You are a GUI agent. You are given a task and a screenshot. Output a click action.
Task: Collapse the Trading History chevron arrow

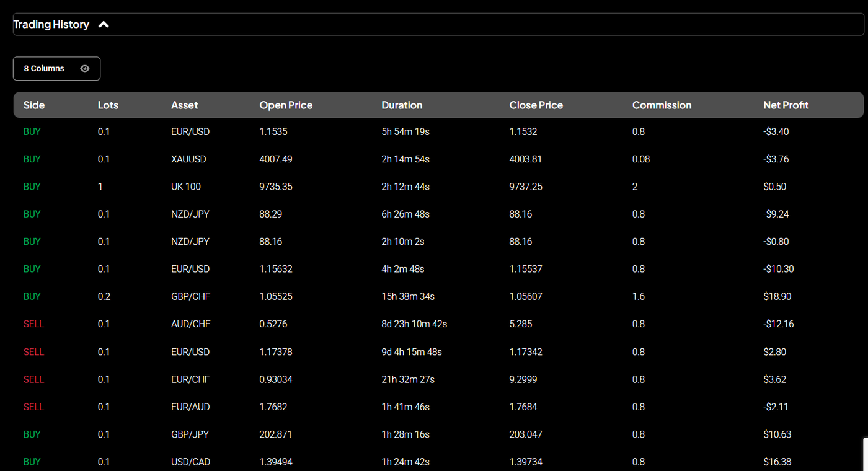click(104, 25)
